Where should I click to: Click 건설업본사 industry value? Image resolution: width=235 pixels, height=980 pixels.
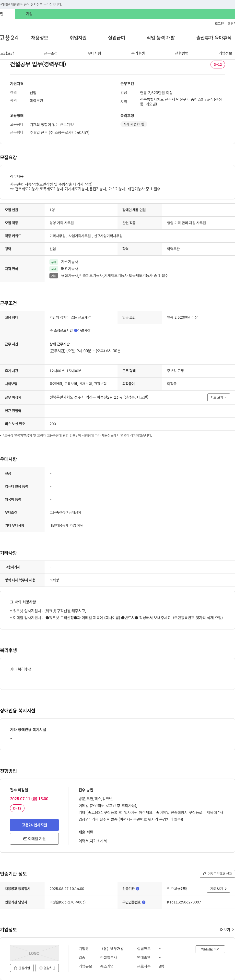109,957
